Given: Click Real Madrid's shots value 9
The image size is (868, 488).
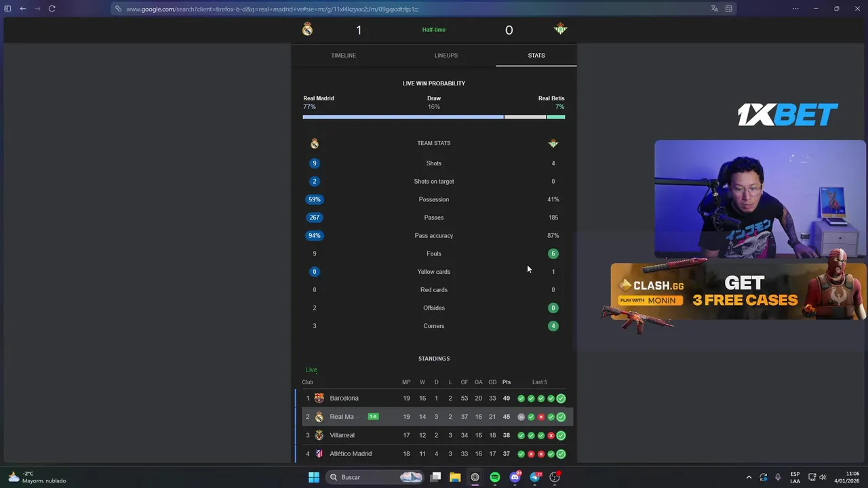Looking at the screenshot, I should tap(314, 163).
